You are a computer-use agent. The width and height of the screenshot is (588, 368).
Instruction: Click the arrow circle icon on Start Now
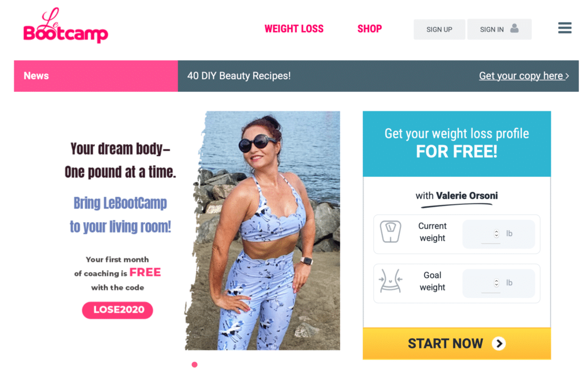(499, 343)
